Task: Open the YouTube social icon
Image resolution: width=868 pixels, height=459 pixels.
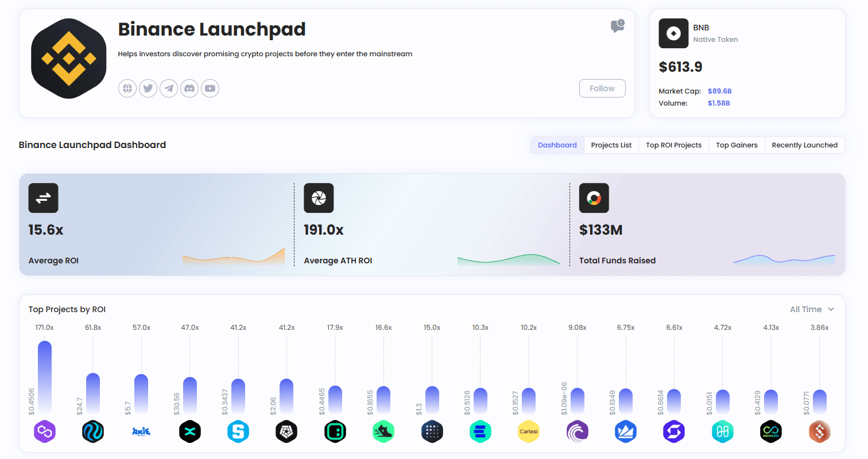Action: pos(210,88)
